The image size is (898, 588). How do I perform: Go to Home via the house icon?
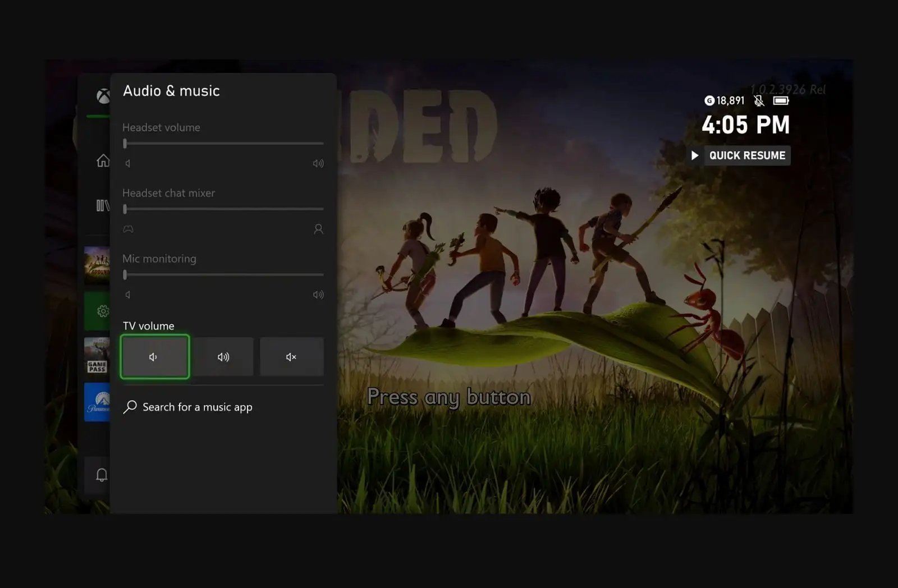click(103, 161)
